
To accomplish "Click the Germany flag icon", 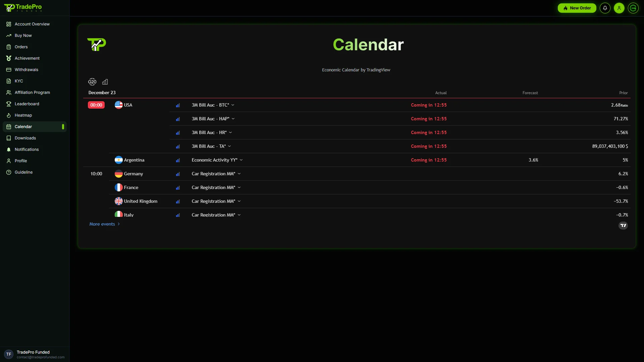I will 118,174.
